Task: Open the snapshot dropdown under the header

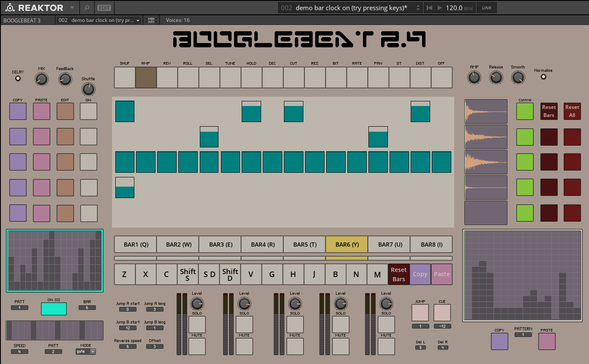Action: [x=99, y=20]
